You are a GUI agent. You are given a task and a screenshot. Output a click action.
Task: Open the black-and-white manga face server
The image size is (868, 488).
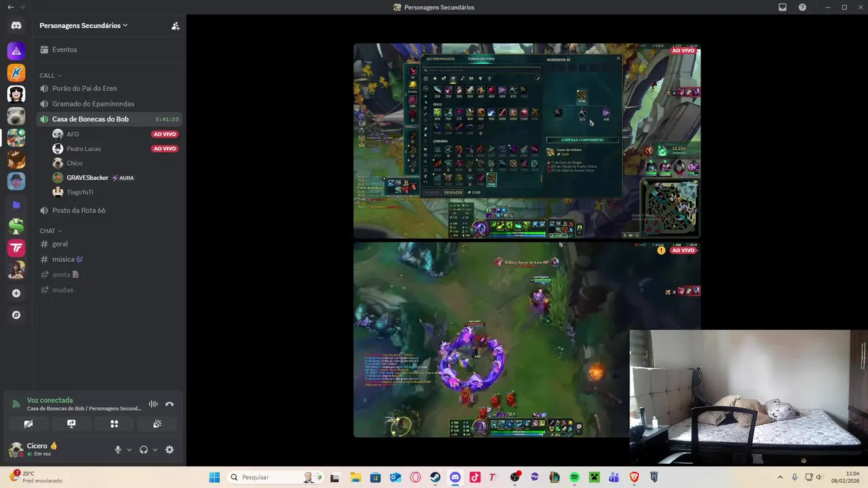pos(16,94)
